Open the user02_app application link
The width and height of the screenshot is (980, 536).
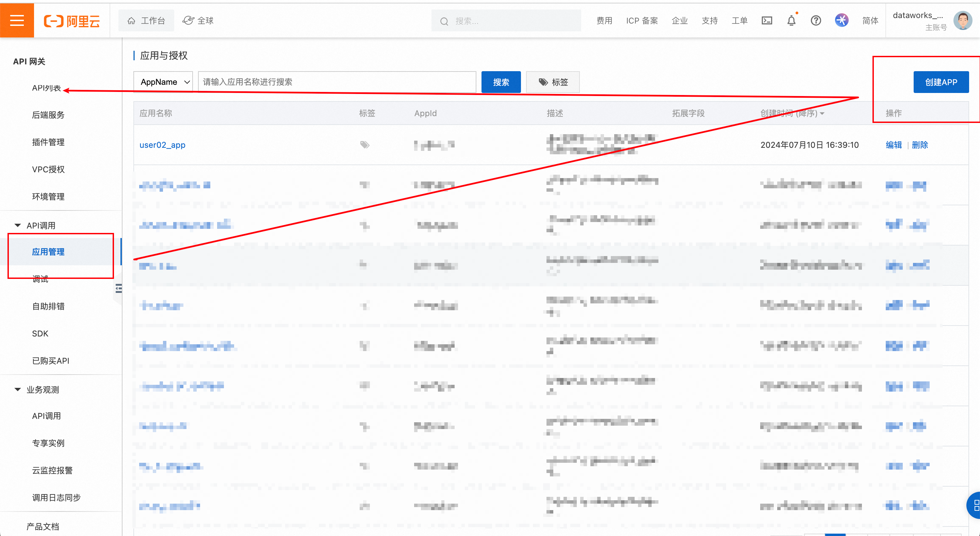pyautogui.click(x=162, y=145)
